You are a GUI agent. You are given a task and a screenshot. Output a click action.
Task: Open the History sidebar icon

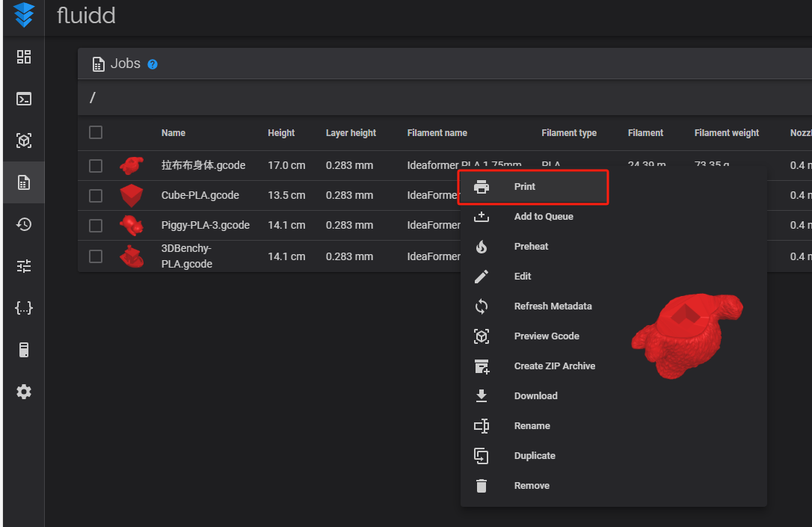(x=24, y=224)
